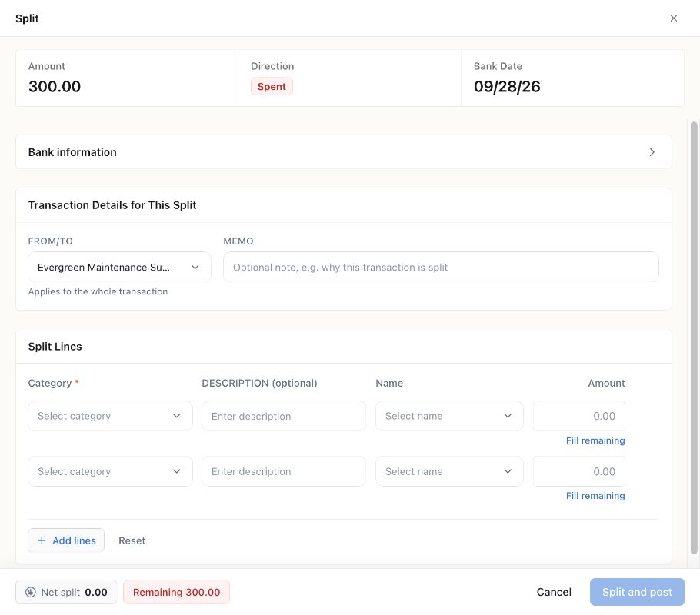Click Fill remaining under the second line

(x=595, y=496)
